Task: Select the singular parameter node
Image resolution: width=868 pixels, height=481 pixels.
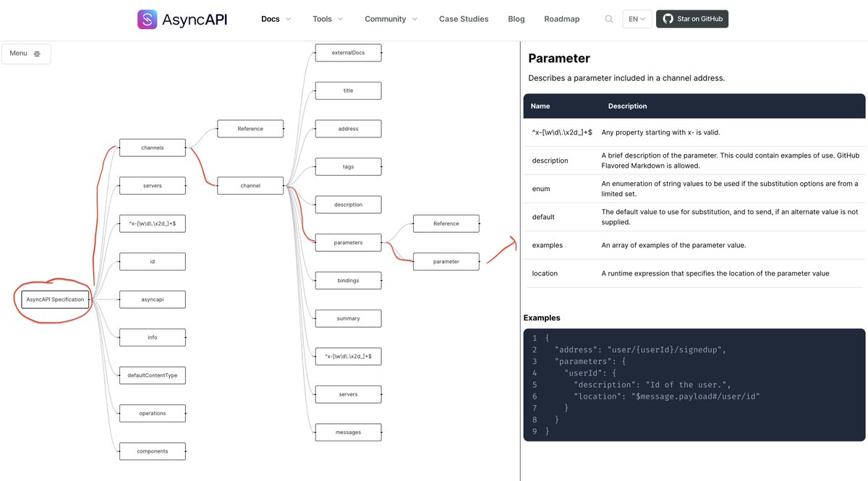Action: click(446, 262)
